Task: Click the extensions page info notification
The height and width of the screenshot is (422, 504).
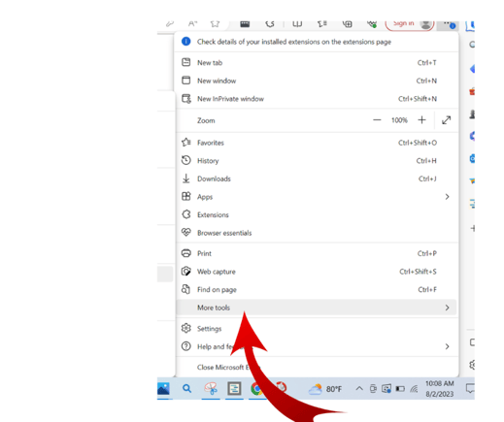Action: (317, 42)
